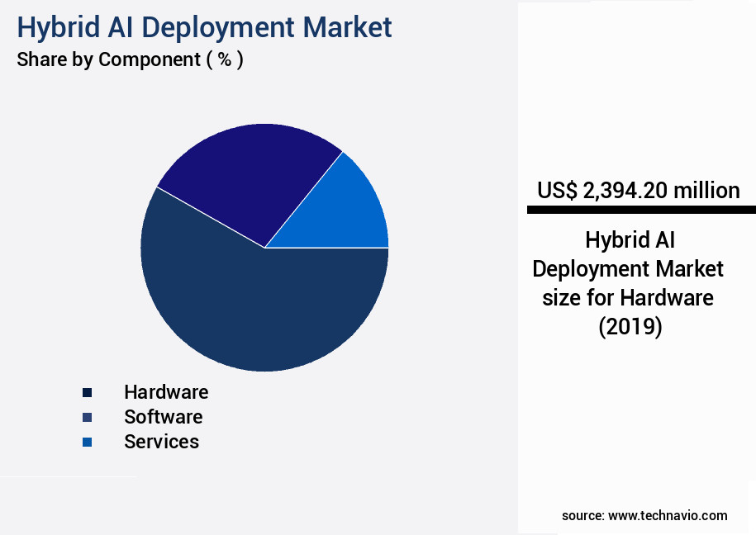Click the Hardware legend label

point(166,392)
